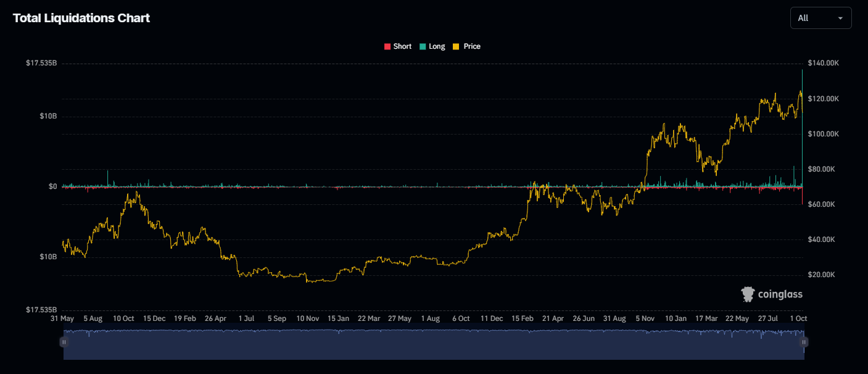Click the large red short liquidation bar

click(802, 196)
